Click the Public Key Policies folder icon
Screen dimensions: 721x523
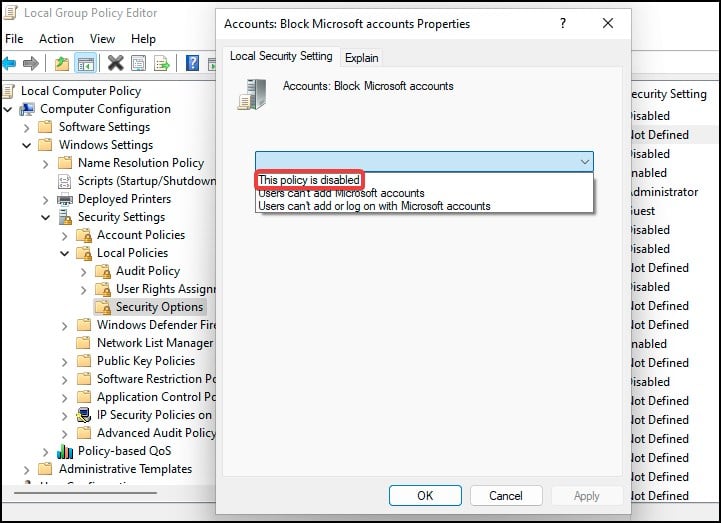(x=83, y=361)
